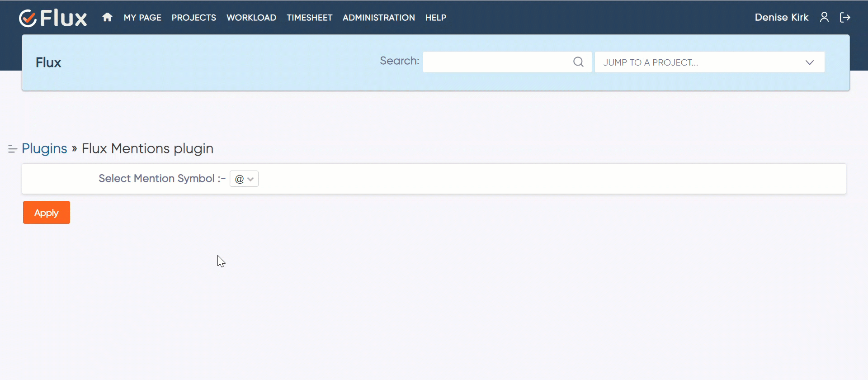This screenshot has width=868, height=380.
Task: Open the user profile icon
Action: 824,17
